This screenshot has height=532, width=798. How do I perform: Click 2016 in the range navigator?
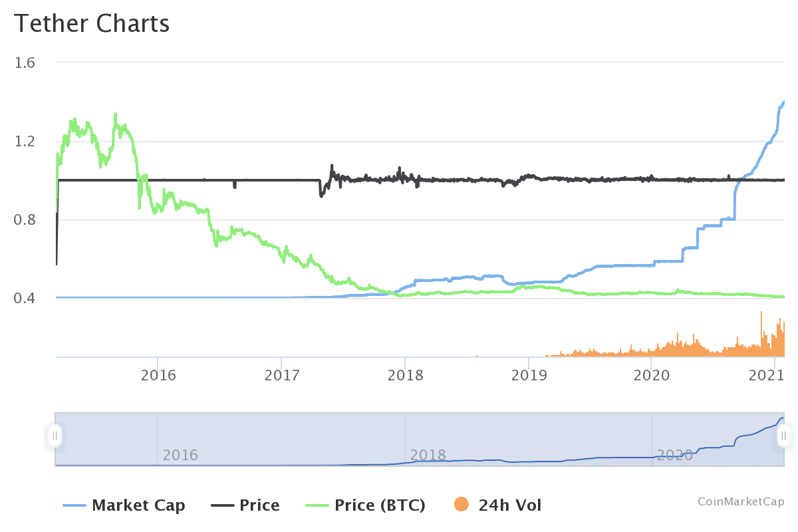(x=180, y=456)
